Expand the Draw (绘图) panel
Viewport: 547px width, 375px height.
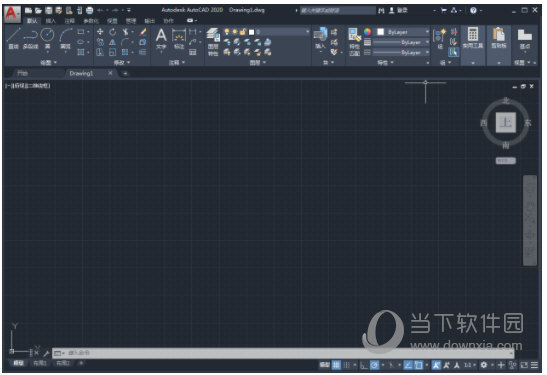[48, 62]
